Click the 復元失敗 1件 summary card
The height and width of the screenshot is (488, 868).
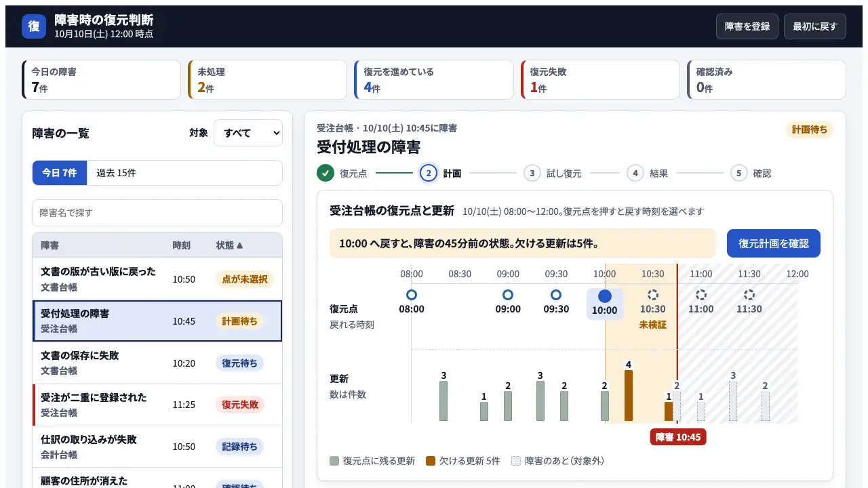(600, 80)
